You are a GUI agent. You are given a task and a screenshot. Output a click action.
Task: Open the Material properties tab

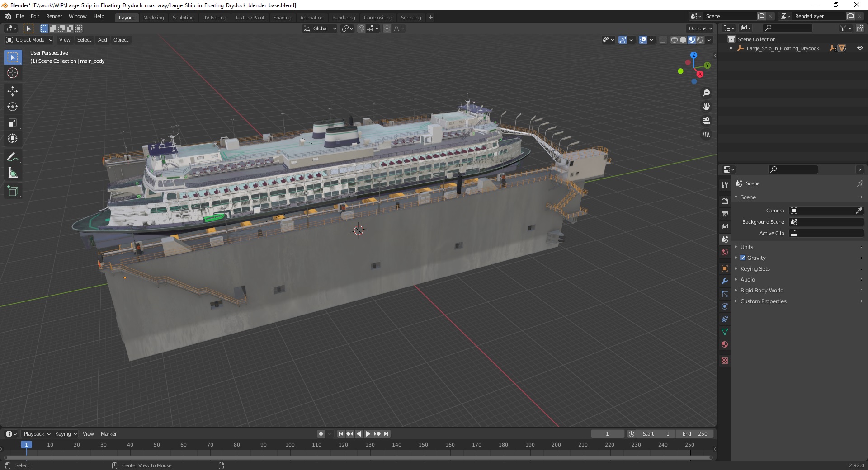pos(725,344)
